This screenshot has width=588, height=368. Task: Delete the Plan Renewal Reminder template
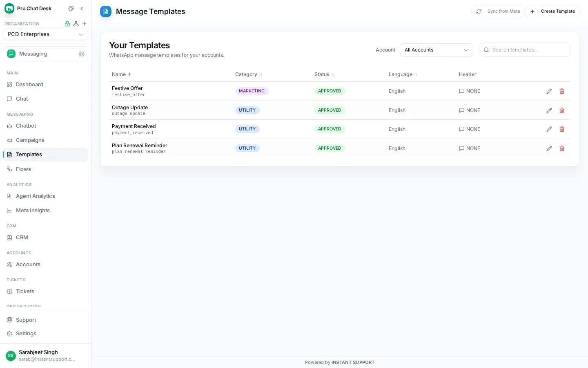(x=562, y=148)
